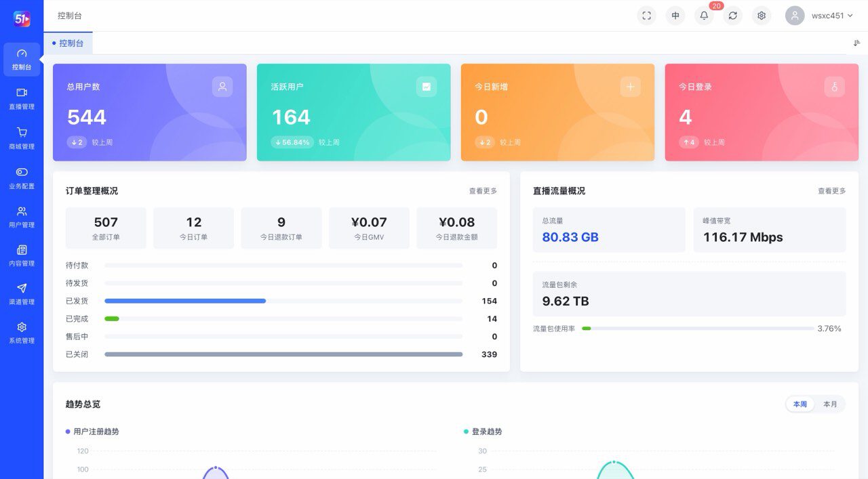Click the plus icon on 今日新增 card
868x479 pixels.
(x=631, y=87)
